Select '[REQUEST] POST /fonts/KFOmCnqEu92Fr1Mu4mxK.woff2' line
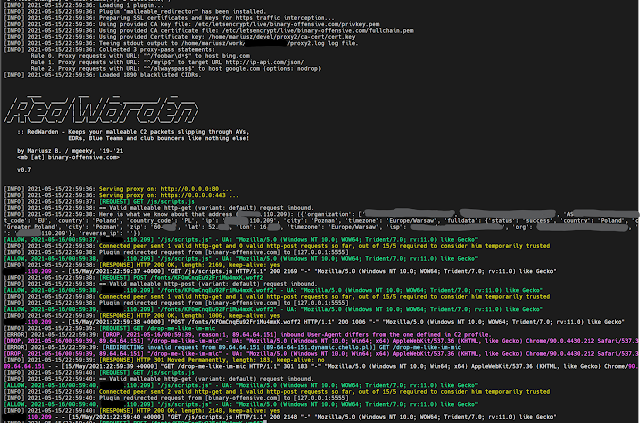The image size is (640, 423). tap(133, 278)
